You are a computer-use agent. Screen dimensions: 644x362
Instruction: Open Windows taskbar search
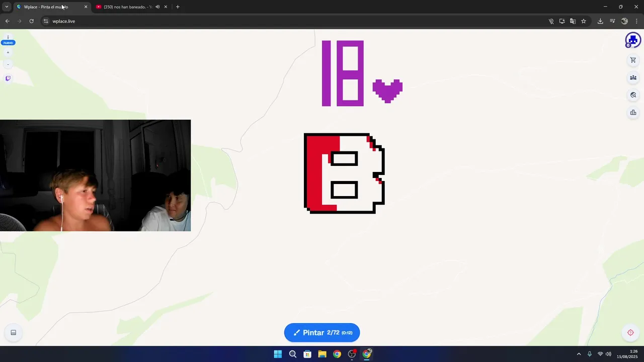[293, 354]
